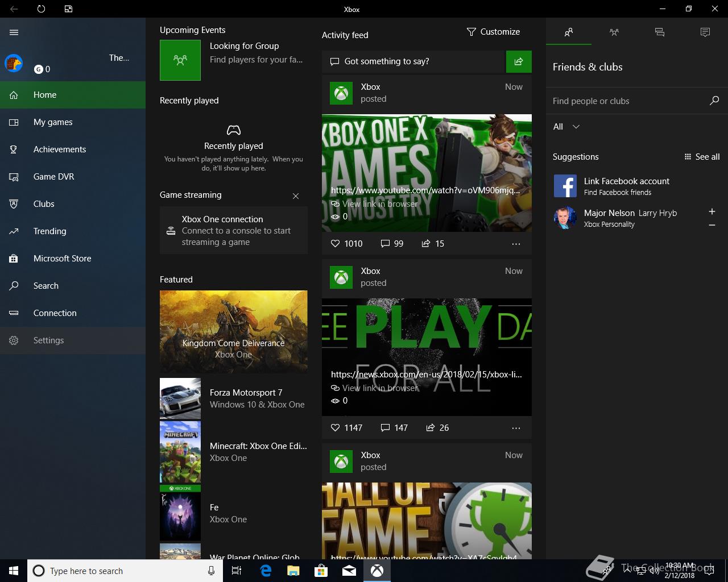Image resolution: width=728 pixels, height=582 pixels.
Task: Open Connection in sidebar
Action: [x=73, y=313]
